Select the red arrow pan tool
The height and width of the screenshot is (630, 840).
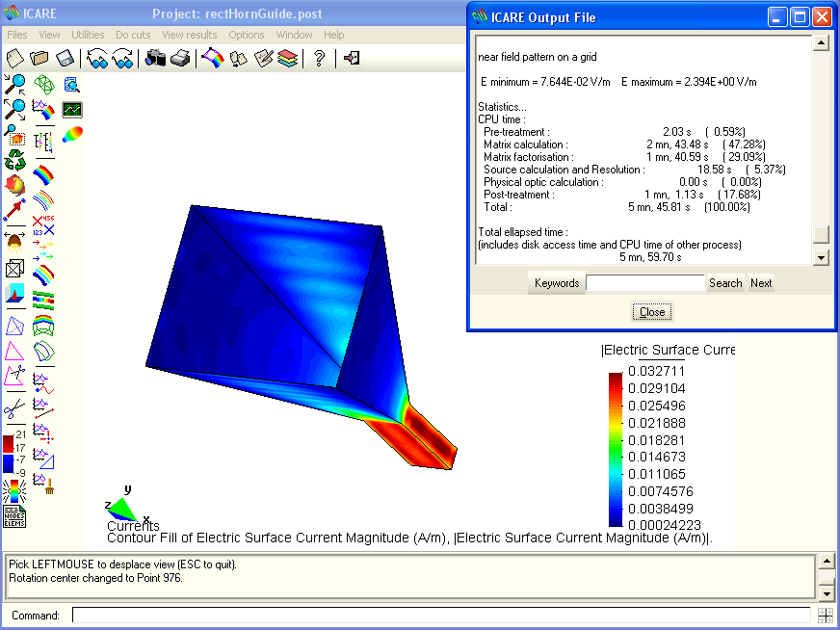14,210
